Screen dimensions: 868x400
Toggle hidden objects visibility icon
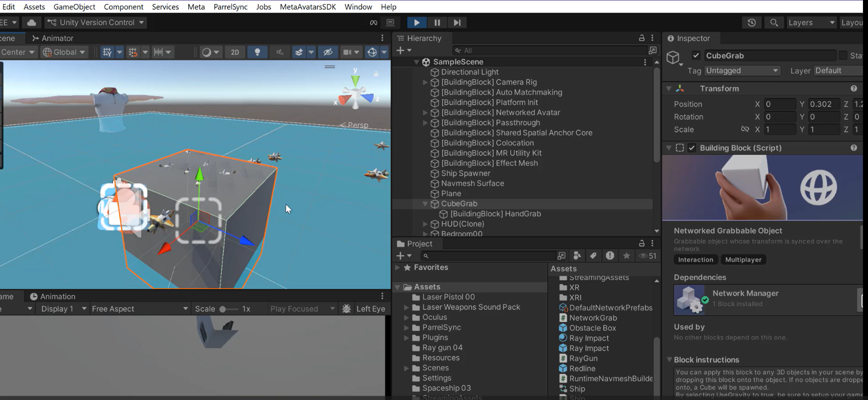(x=328, y=52)
